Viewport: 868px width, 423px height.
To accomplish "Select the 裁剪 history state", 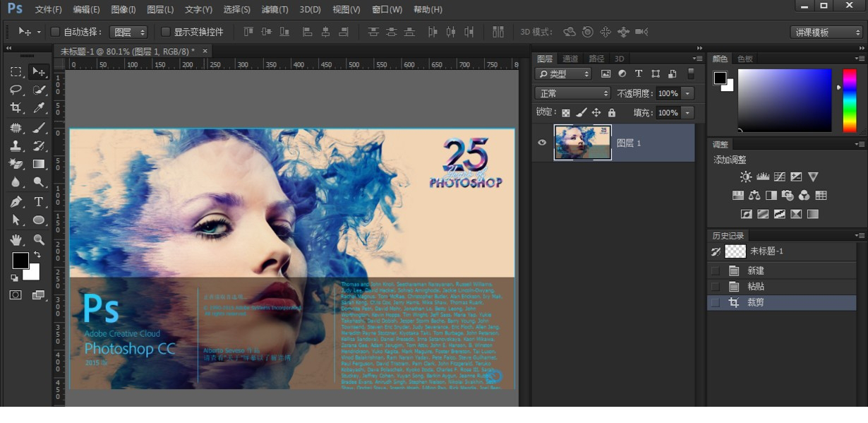I will (782, 302).
